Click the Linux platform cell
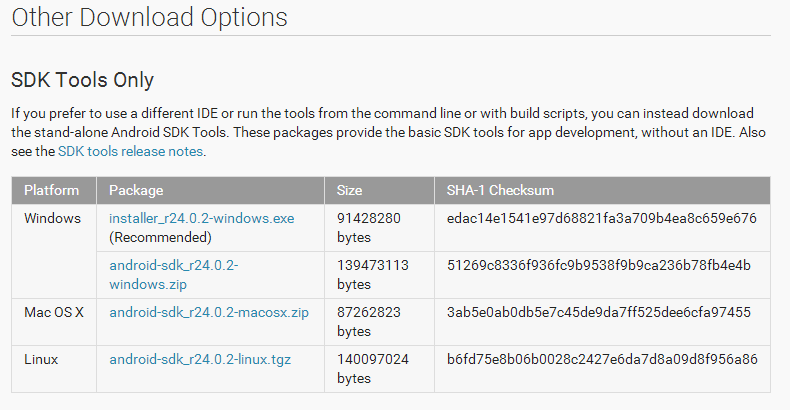The image size is (790, 410). (54, 369)
